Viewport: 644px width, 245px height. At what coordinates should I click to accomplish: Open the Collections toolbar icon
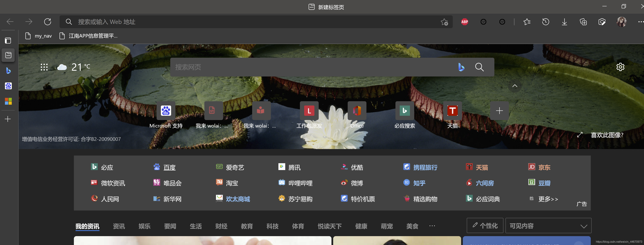[x=583, y=22]
